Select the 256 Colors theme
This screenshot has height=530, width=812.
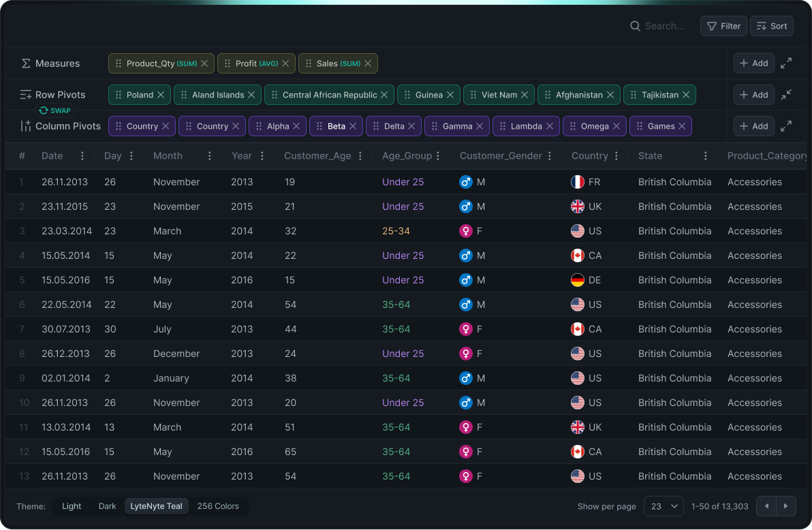[x=218, y=506]
